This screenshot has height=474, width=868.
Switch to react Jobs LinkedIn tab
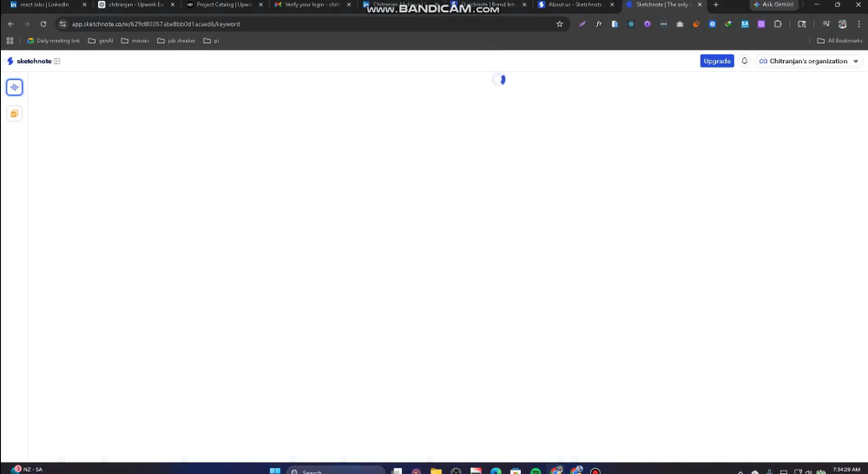(x=44, y=4)
